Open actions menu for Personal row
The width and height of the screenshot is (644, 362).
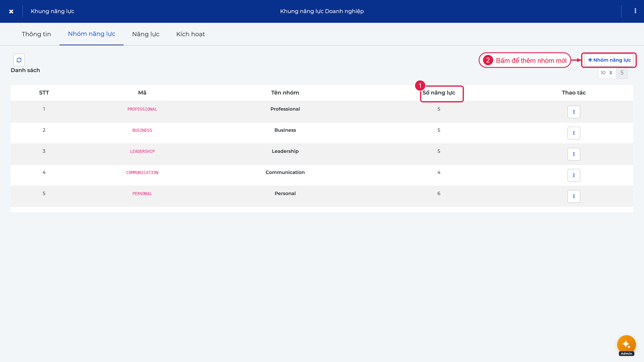[574, 196]
